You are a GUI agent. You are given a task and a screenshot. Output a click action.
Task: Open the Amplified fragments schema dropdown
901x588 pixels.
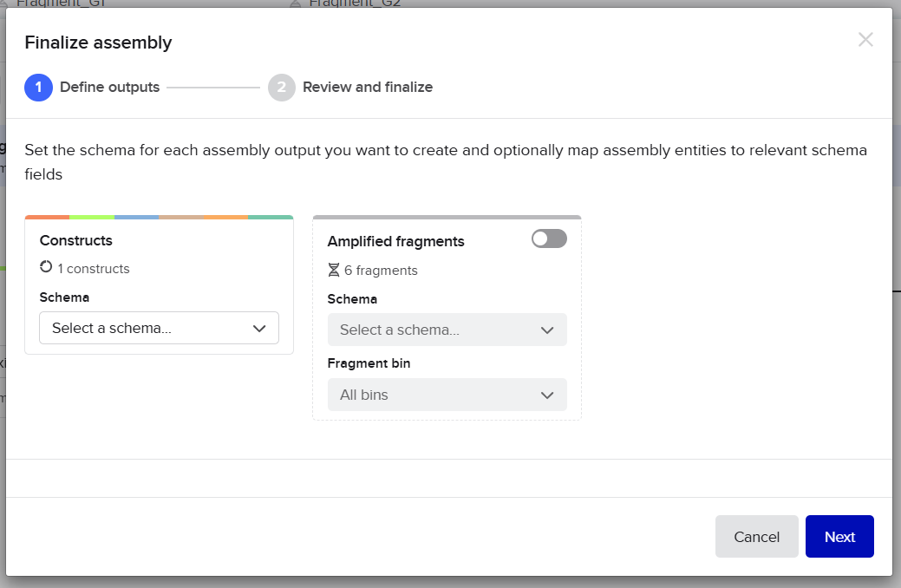(447, 330)
